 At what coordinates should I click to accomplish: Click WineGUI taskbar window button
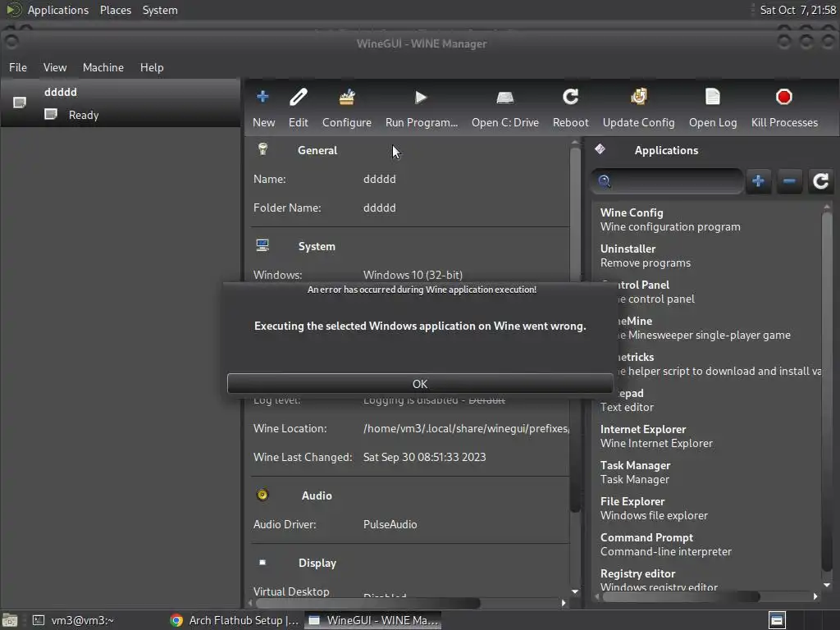pyautogui.click(x=373, y=620)
